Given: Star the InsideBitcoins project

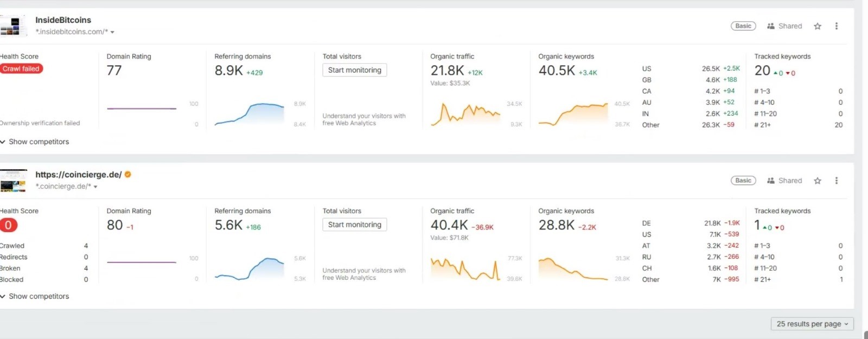Looking at the screenshot, I should click(818, 26).
